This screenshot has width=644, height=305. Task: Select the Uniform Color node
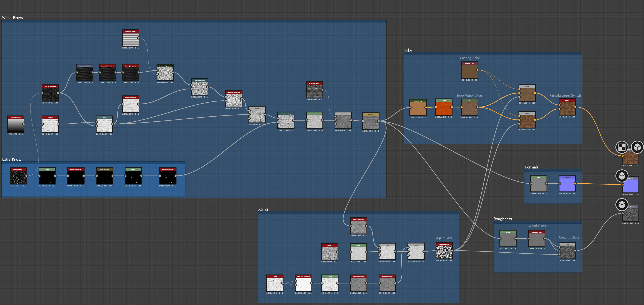coord(469,70)
